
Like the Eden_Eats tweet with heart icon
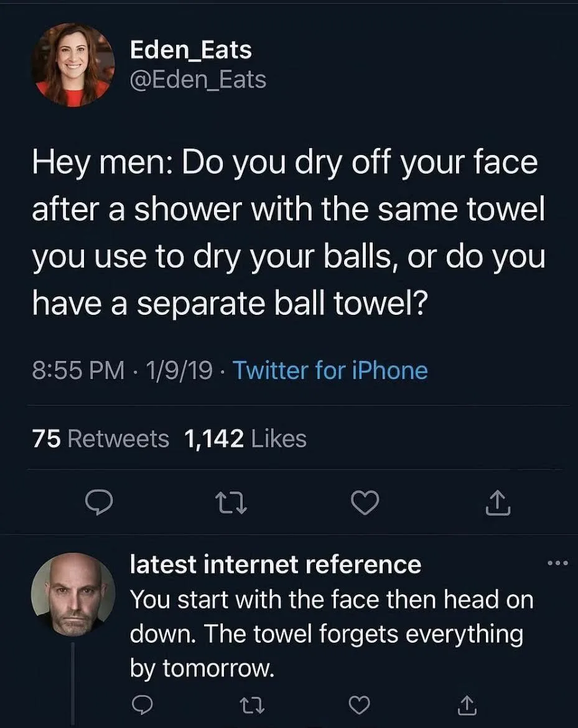[365, 503]
